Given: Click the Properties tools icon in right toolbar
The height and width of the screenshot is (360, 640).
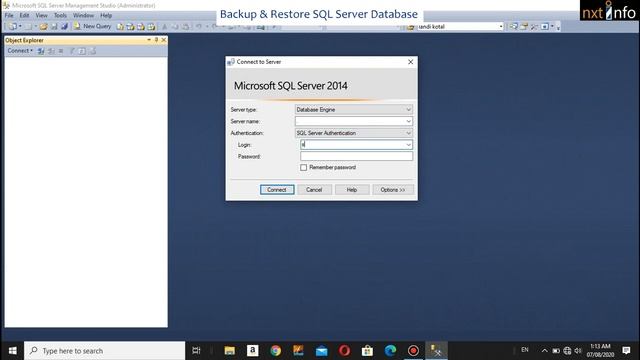Looking at the screenshot, I should (534, 27).
